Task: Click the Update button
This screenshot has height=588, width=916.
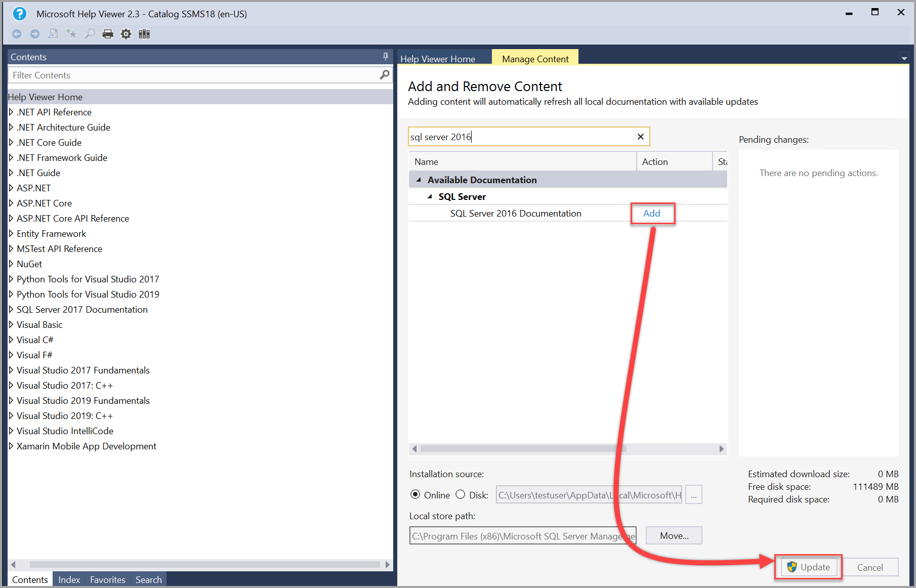Action: (808, 567)
